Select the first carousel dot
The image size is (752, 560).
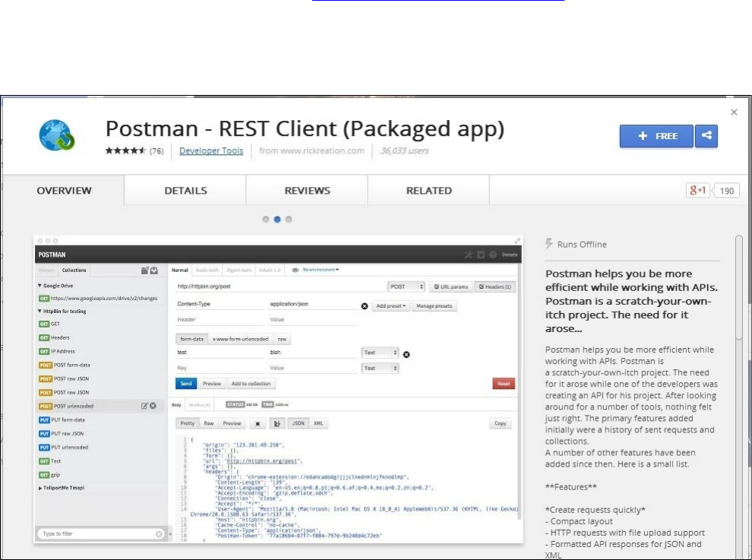click(266, 220)
